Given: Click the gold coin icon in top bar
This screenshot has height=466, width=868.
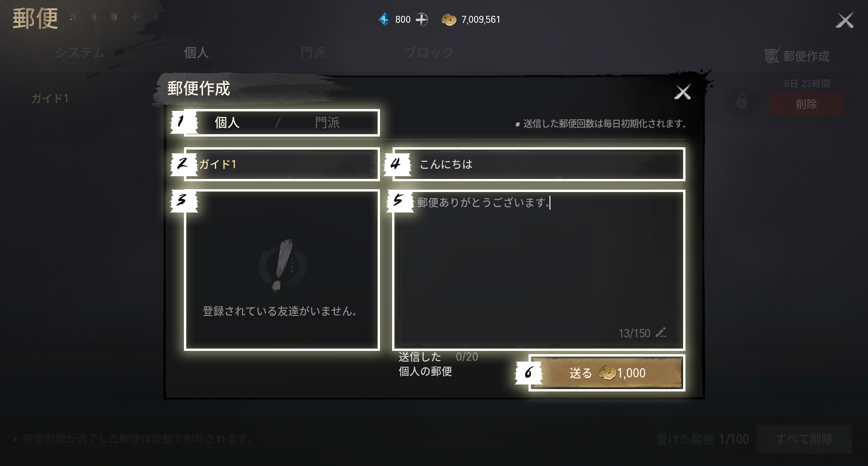Looking at the screenshot, I should tap(449, 20).
